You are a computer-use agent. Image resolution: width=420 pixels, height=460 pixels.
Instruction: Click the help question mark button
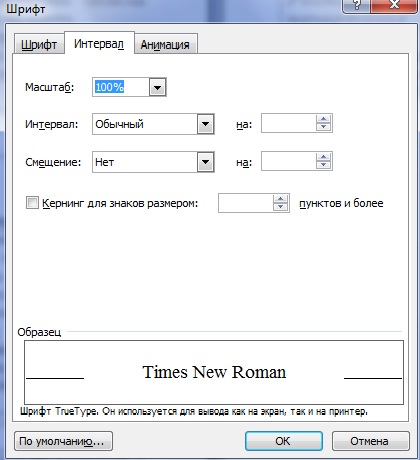(x=357, y=5)
